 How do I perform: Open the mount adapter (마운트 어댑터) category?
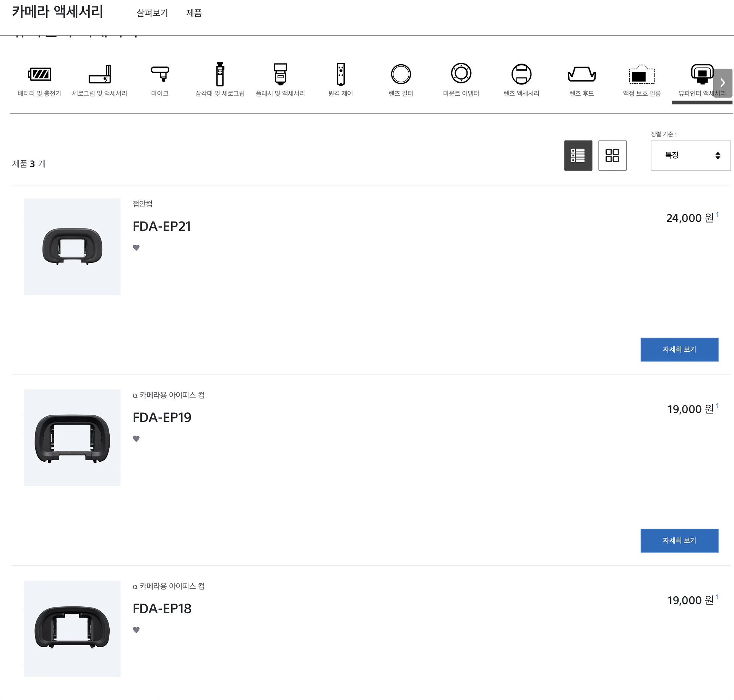[x=461, y=75]
